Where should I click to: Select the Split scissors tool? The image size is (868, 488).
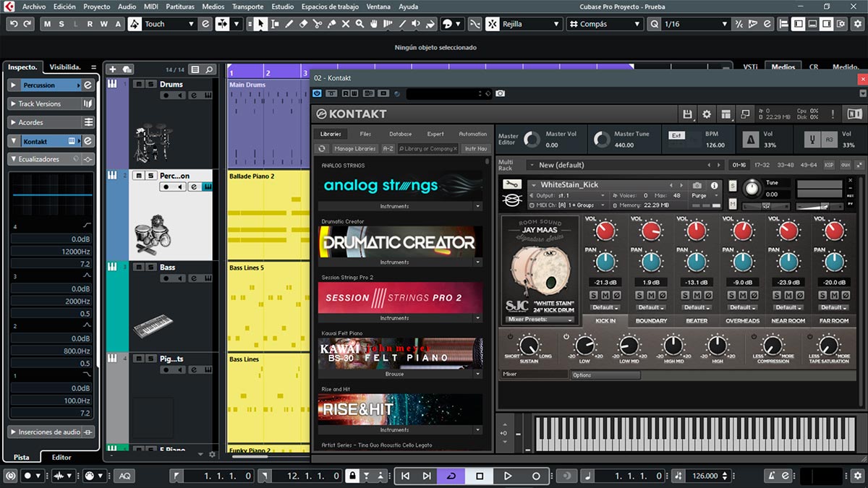click(318, 24)
